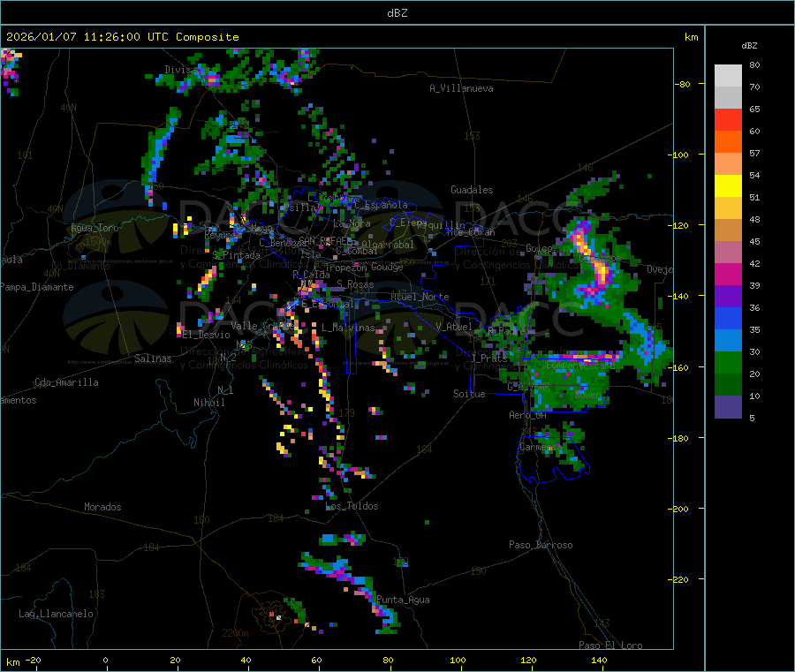Click the Punta_Agua location label
The height and width of the screenshot is (672, 795).
(x=403, y=600)
